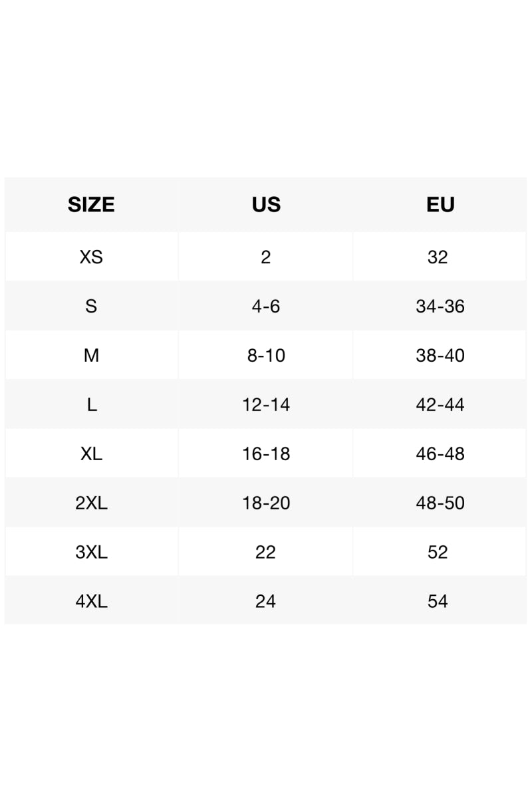Click the M size row label
Viewport: 532px width, 798px height.
click(91, 355)
